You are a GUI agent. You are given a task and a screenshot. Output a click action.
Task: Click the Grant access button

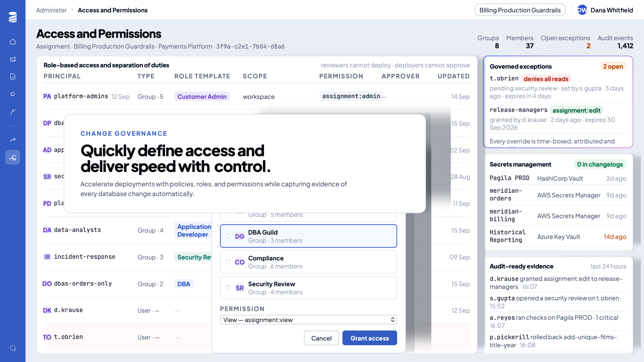369,338
